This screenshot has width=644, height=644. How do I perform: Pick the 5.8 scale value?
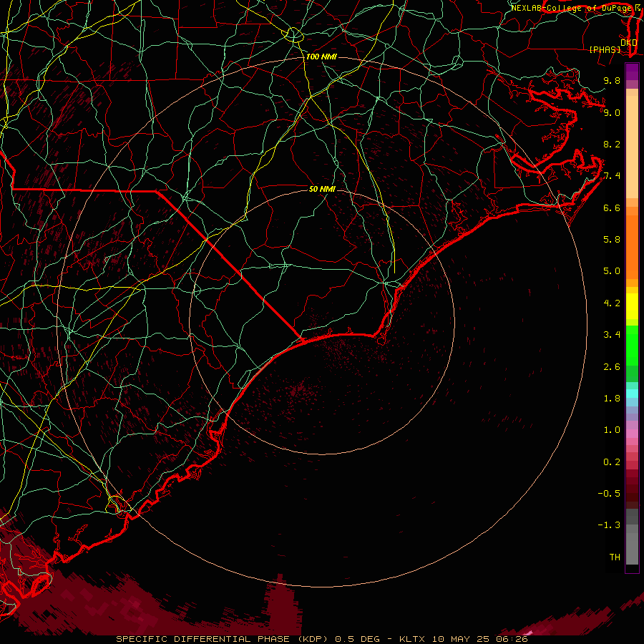612,240
